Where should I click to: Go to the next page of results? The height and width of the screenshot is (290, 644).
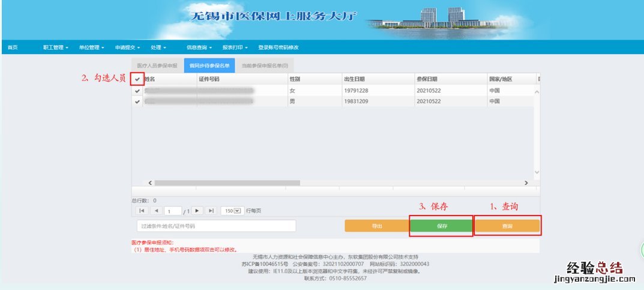tap(197, 211)
